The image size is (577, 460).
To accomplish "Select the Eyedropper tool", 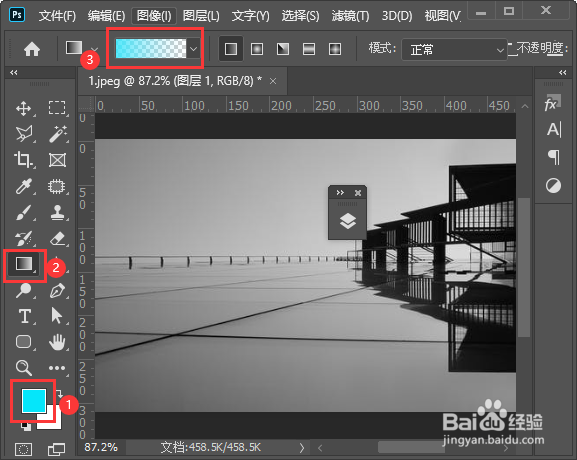I will pyautogui.click(x=24, y=187).
